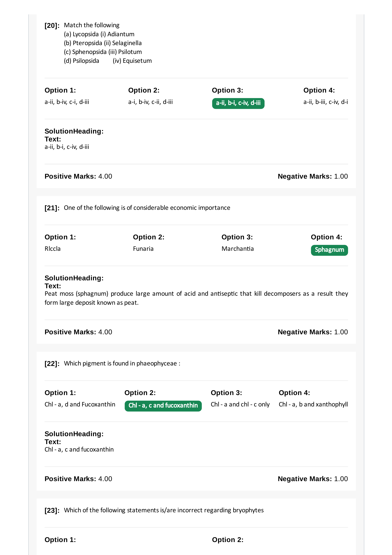392x555 pixels.
Task: Pick option a-i, b-iv, c-ii, d-iii
Action: [x=151, y=102]
